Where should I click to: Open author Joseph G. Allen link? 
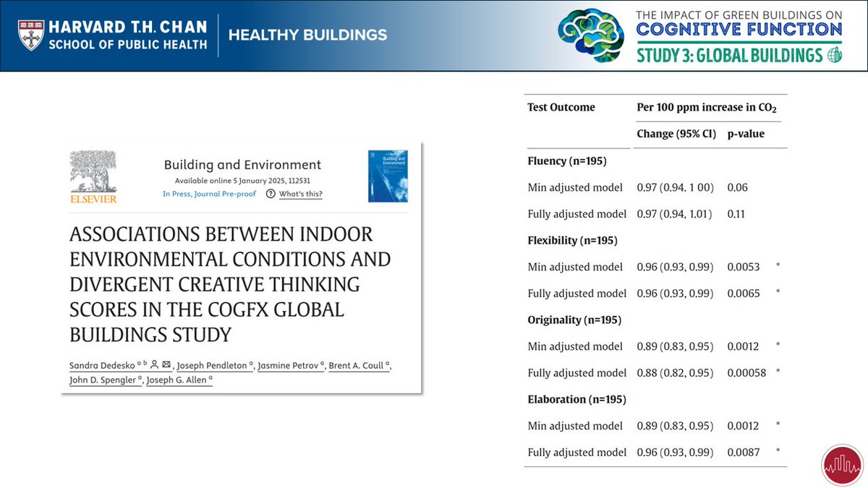176,380
